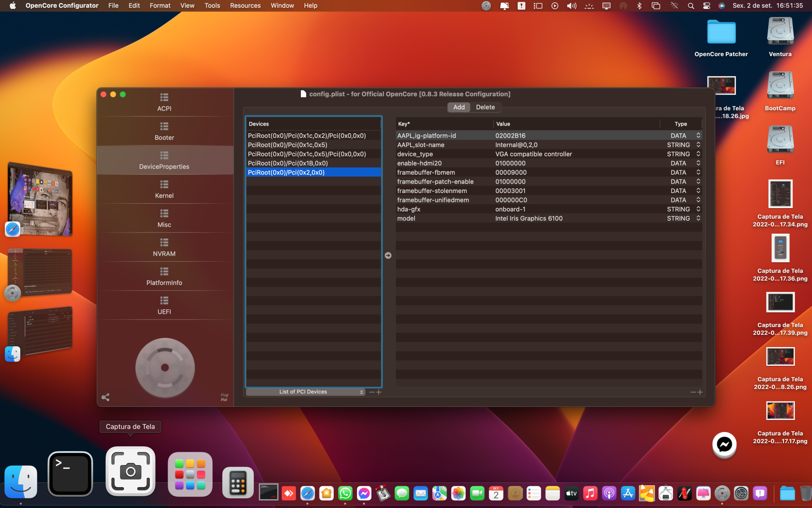
Task: Open the Kernel section in sidebar
Action: pyautogui.click(x=164, y=189)
